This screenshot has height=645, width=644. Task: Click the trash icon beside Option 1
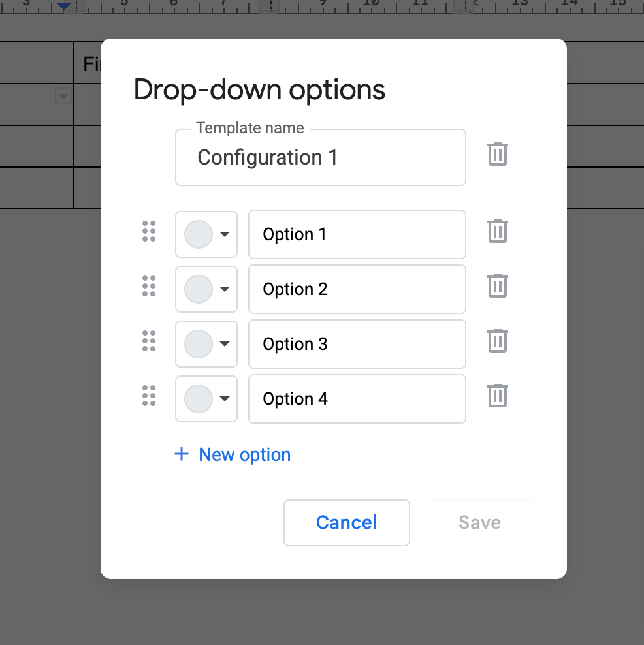(x=497, y=230)
